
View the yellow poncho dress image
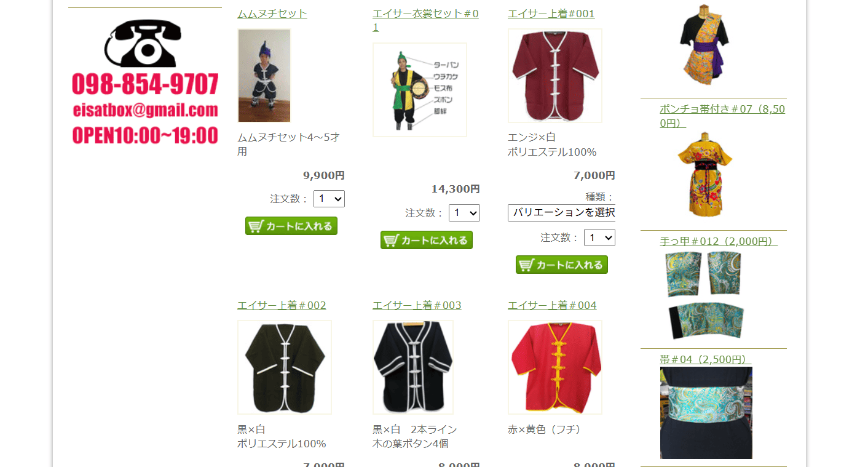(705, 175)
